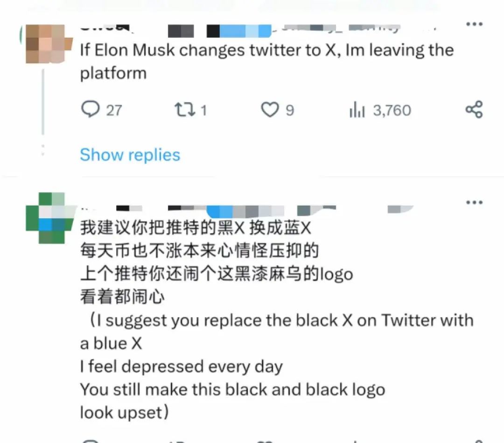Screen dimensions: 504x443
Task: Open the green pixelated avatar profile
Action: pyautogui.click(x=50, y=218)
